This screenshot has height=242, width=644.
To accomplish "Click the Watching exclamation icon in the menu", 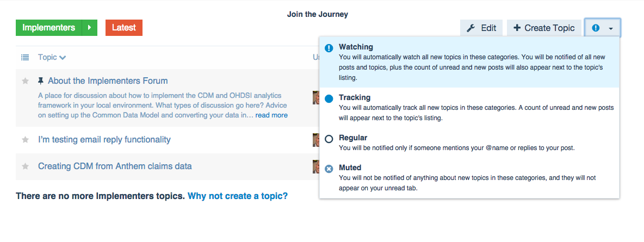I will [329, 48].
